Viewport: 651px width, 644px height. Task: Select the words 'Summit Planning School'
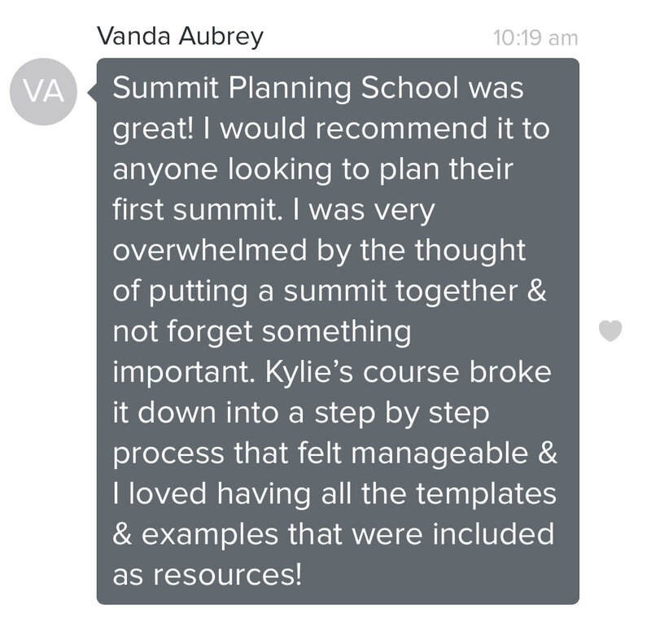[x=286, y=89]
